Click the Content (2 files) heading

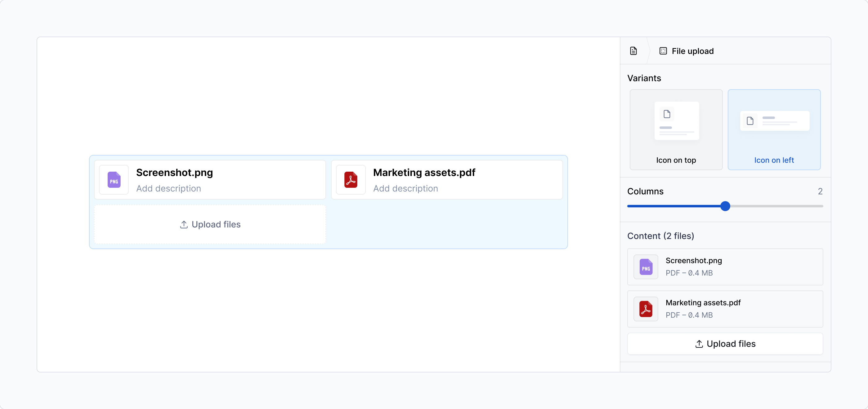tap(660, 236)
